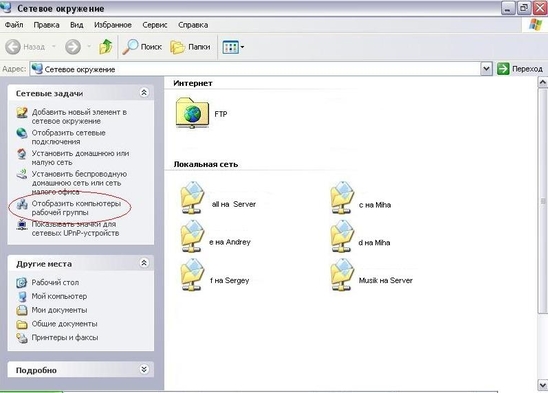Collapse the Другие места panel
The width and height of the screenshot is (548, 393).
144,263
